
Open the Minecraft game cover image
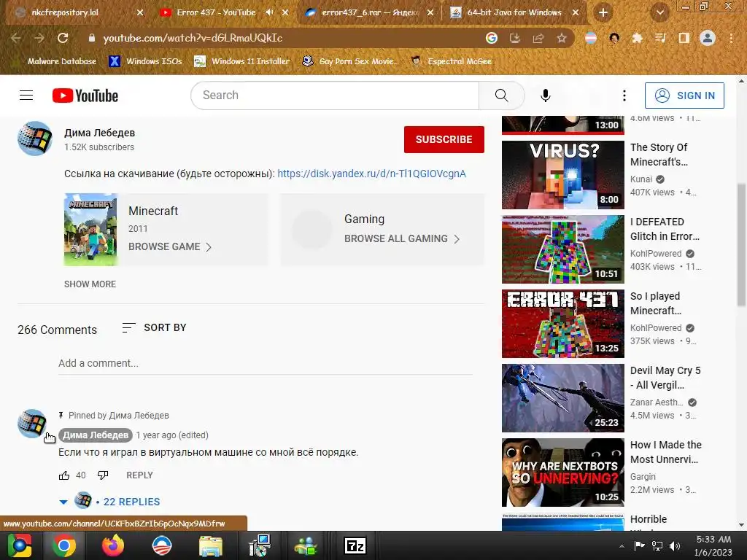click(90, 230)
